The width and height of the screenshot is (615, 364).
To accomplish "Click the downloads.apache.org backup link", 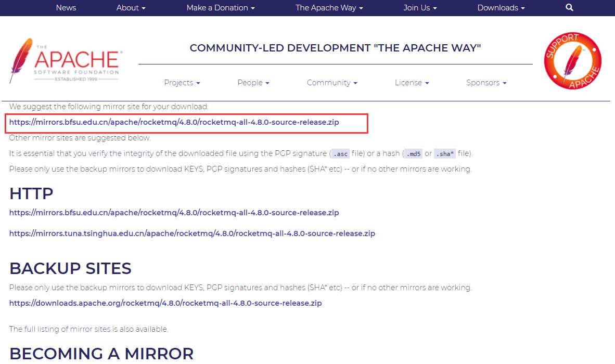I will click(x=165, y=303).
